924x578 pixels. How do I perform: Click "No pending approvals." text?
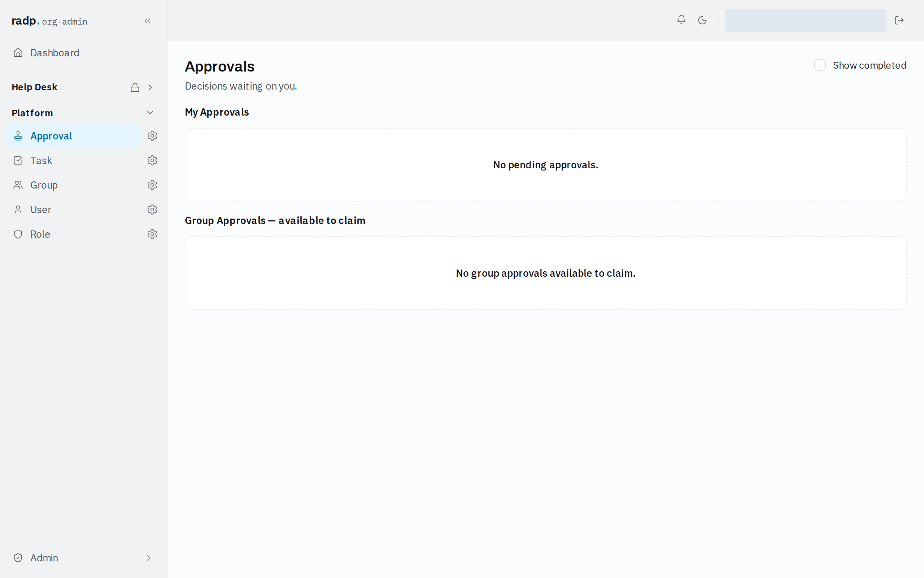(546, 165)
